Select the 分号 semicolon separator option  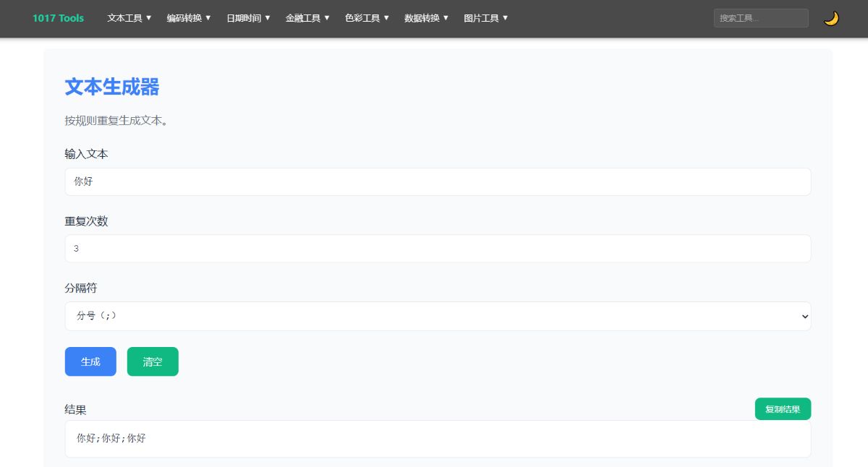tap(437, 316)
